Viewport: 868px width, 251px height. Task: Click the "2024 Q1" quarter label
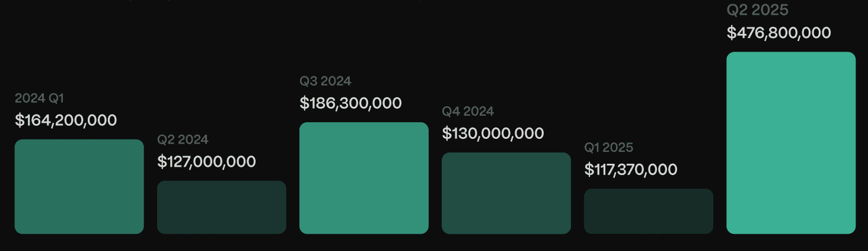(x=39, y=99)
